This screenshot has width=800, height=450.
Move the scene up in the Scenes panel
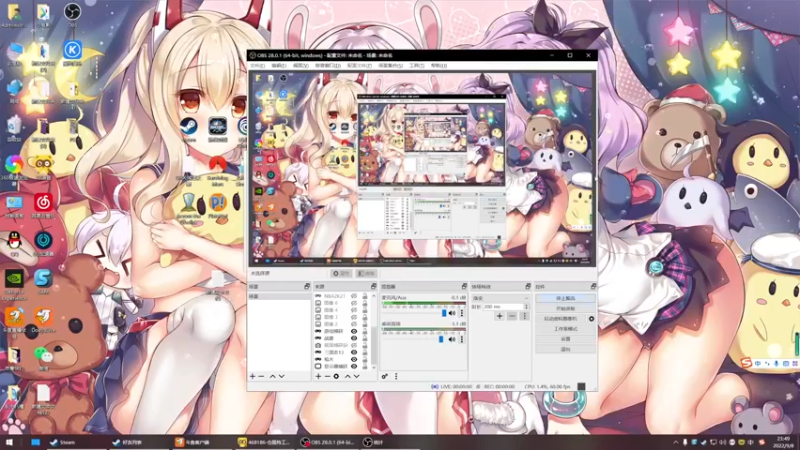coord(272,376)
